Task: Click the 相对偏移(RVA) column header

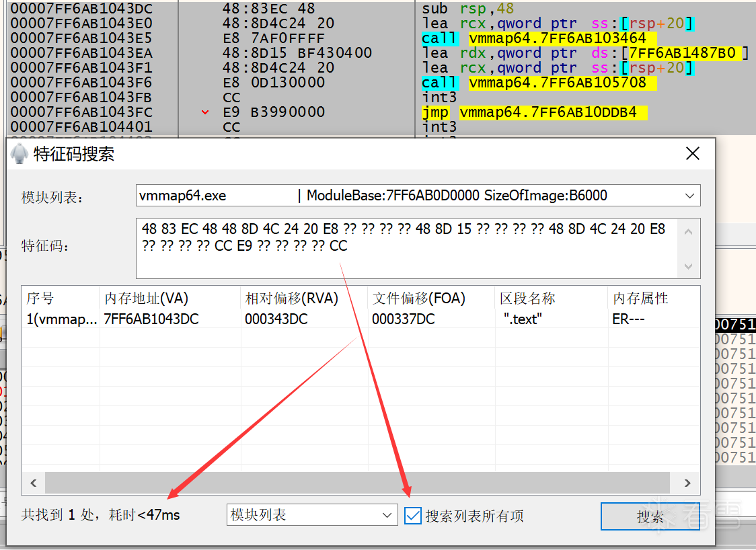Action: 304,299
